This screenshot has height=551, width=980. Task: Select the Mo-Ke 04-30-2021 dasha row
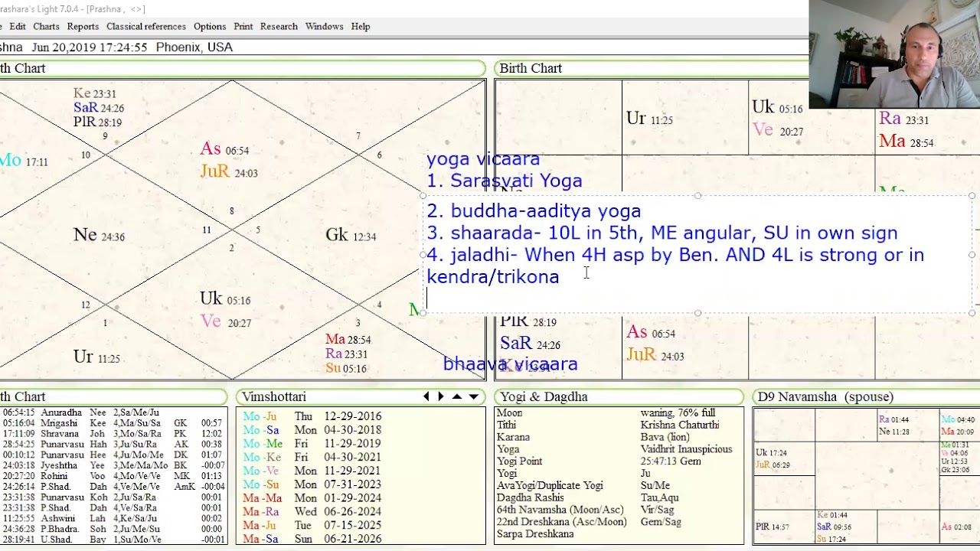tap(312, 458)
